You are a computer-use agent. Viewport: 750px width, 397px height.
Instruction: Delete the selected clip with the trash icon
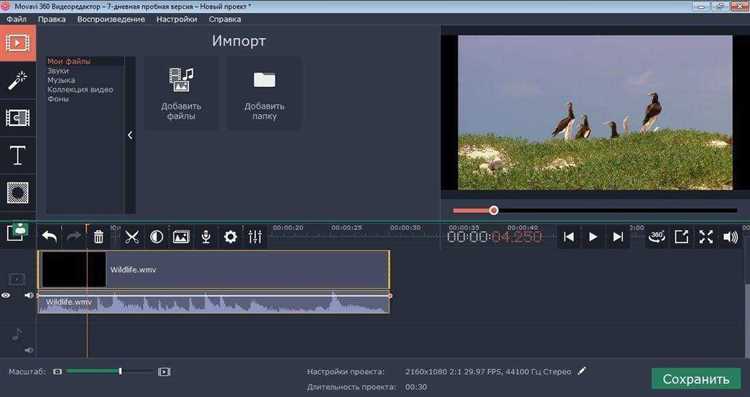click(x=99, y=237)
